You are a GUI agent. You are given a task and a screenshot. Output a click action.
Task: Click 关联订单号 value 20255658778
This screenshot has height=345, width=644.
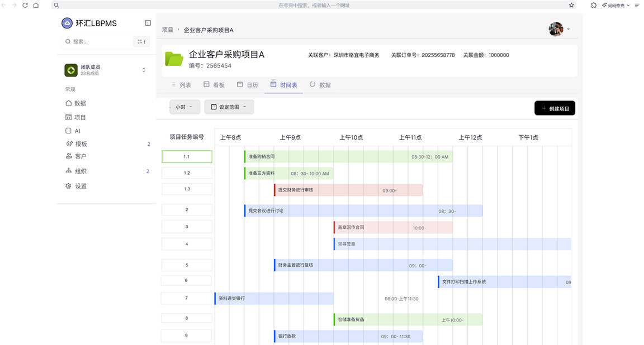[x=438, y=55]
